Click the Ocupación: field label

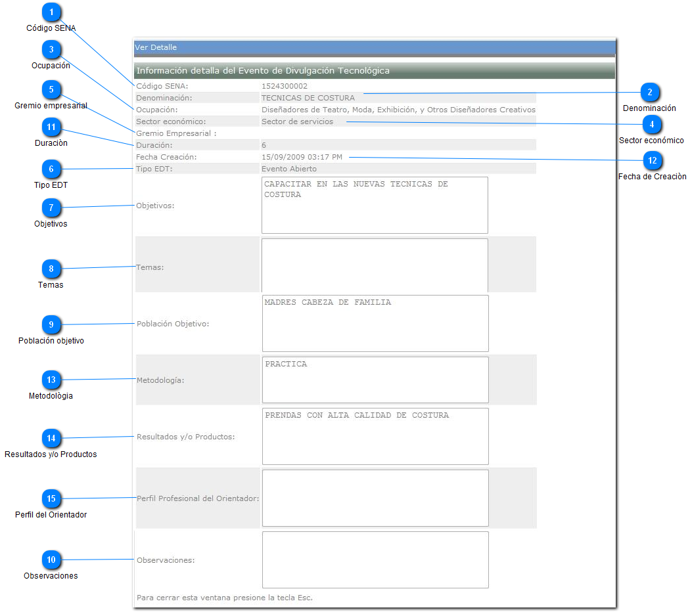pyautogui.click(x=156, y=110)
